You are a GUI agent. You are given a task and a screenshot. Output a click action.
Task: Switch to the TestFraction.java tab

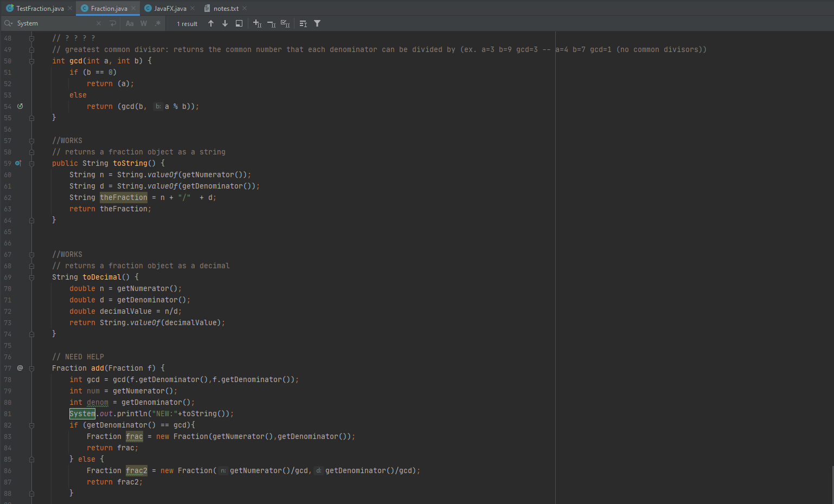coord(40,8)
